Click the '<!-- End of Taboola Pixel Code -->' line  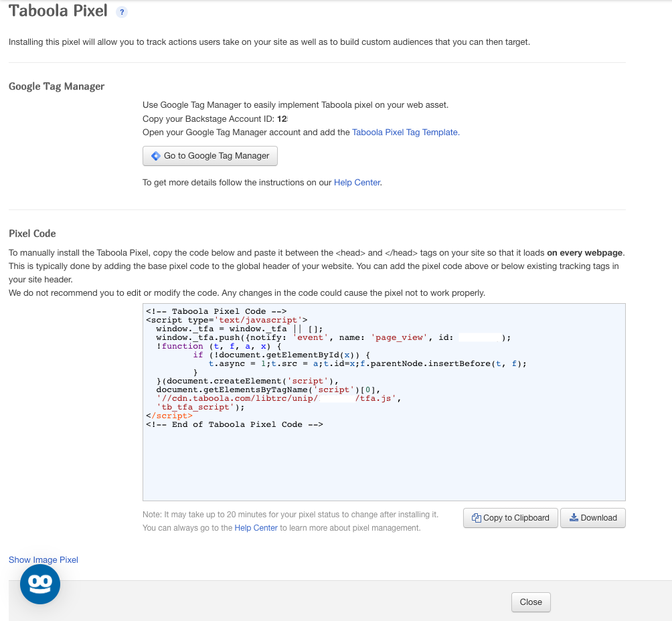pos(234,424)
